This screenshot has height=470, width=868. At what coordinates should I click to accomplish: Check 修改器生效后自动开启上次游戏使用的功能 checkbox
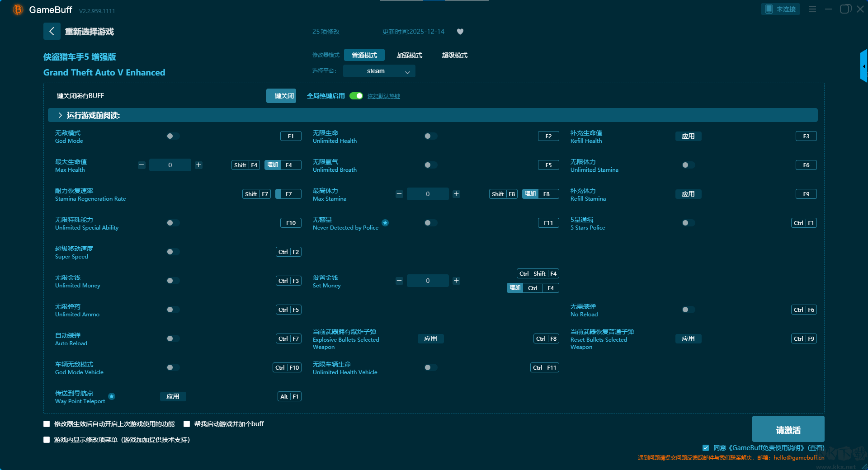click(47, 424)
